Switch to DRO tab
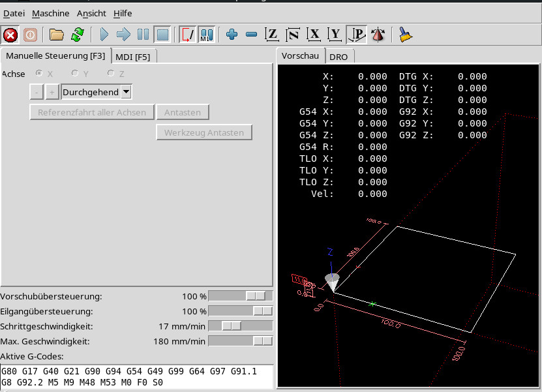 click(339, 57)
